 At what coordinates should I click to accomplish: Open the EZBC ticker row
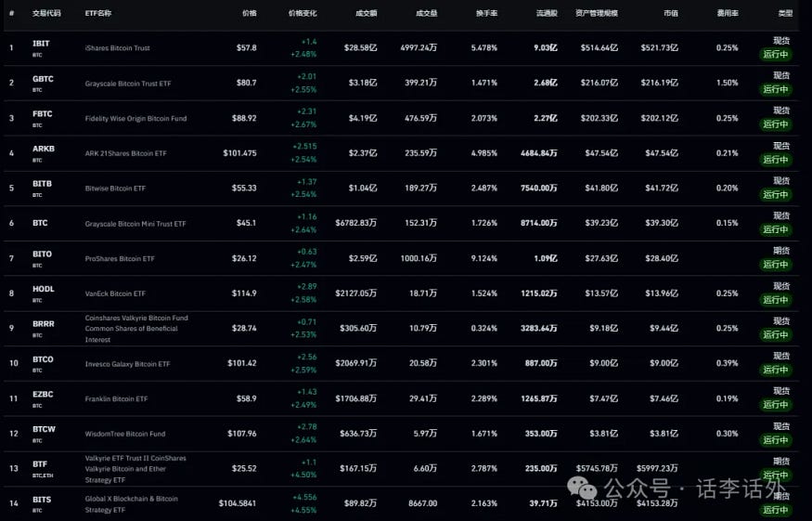coord(401,398)
